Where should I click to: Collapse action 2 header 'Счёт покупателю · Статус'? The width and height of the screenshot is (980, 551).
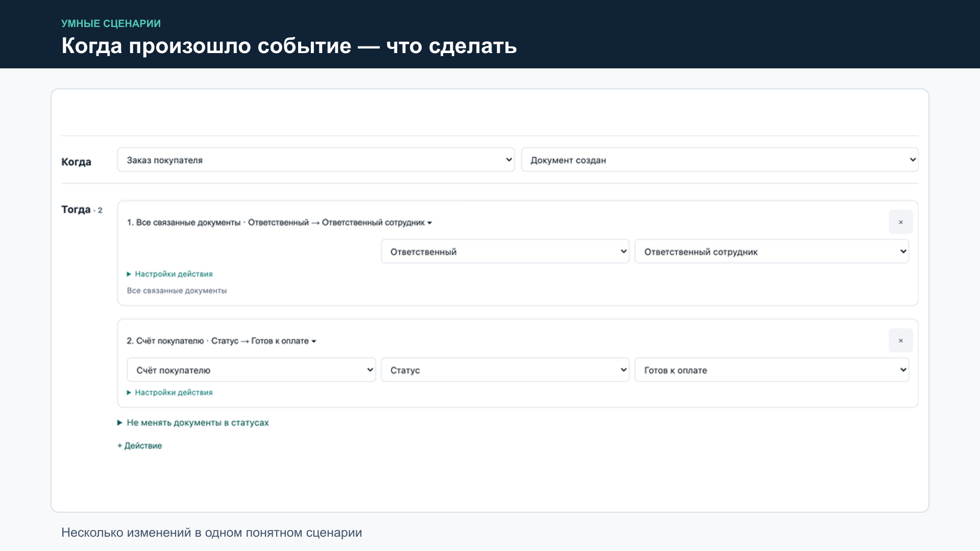(x=222, y=341)
